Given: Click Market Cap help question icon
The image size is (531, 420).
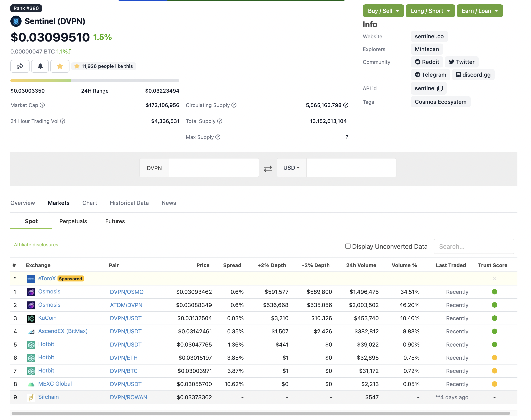Looking at the screenshot, I should [42, 105].
